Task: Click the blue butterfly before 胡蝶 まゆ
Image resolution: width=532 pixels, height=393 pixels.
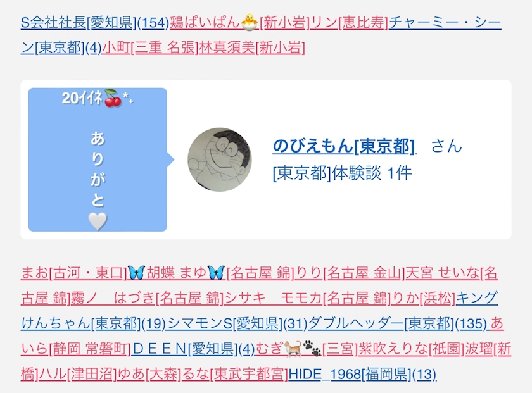Action: [x=136, y=273]
